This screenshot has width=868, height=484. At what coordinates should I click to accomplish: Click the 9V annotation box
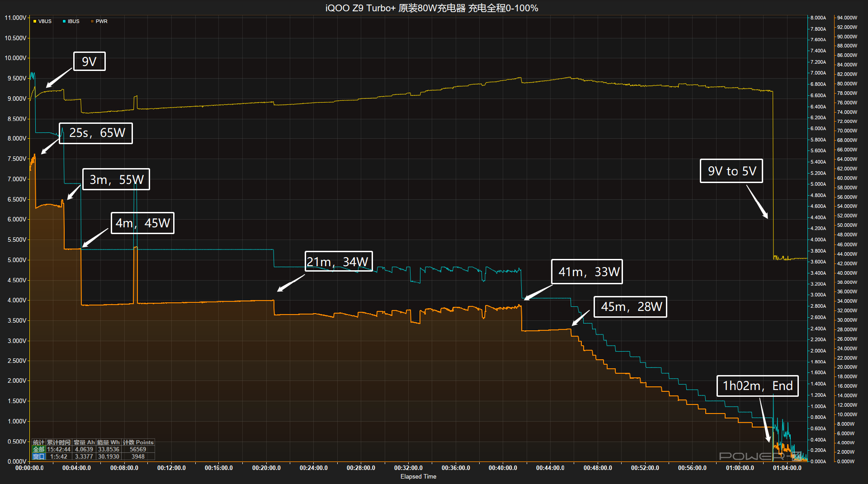[x=90, y=61]
